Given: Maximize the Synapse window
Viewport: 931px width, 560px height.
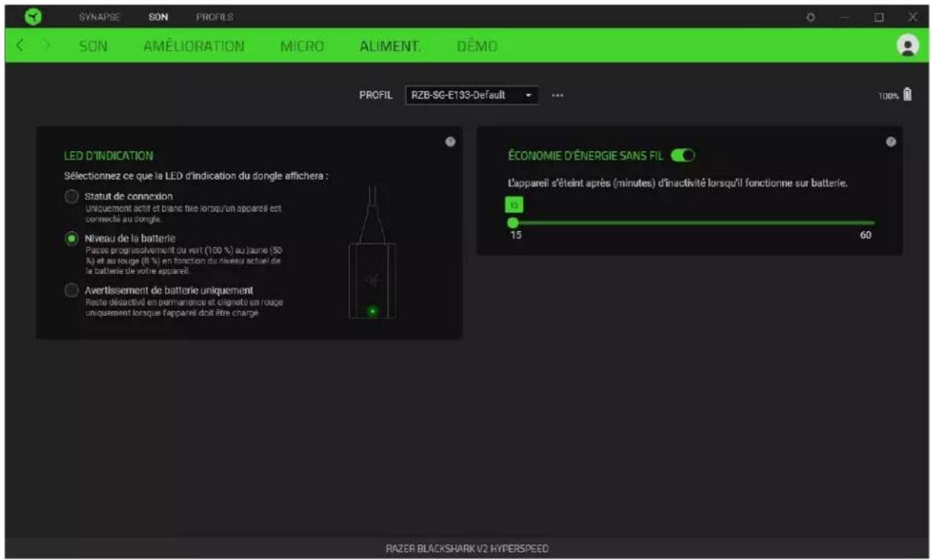Looking at the screenshot, I should 879,16.
